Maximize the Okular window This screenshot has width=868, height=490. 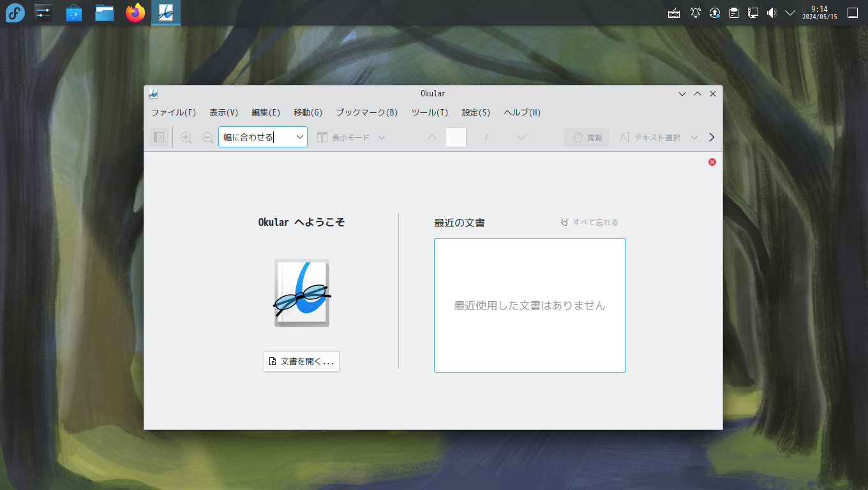tap(698, 94)
